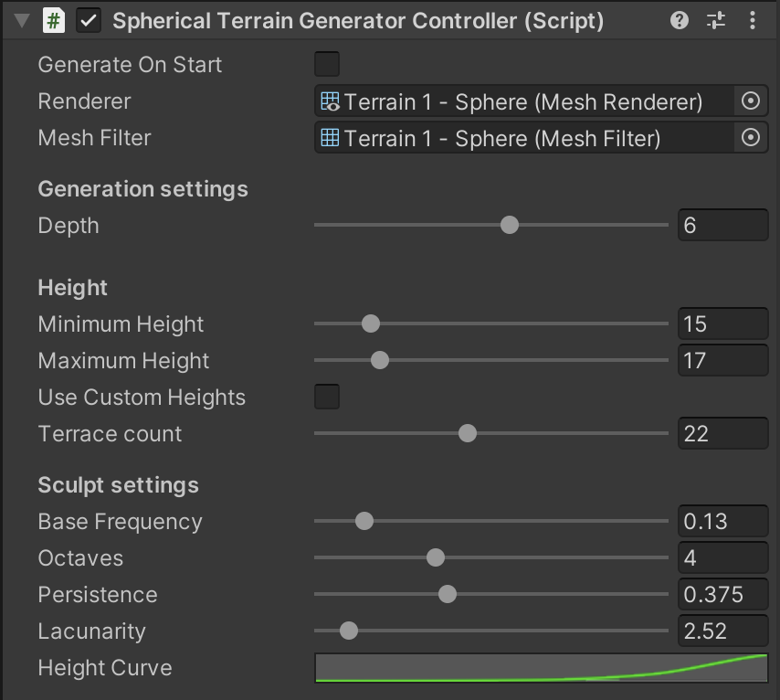Enable the Use Custom Heights checkbox
Viewport: 780px width, 700px height.
coord(326,397)
